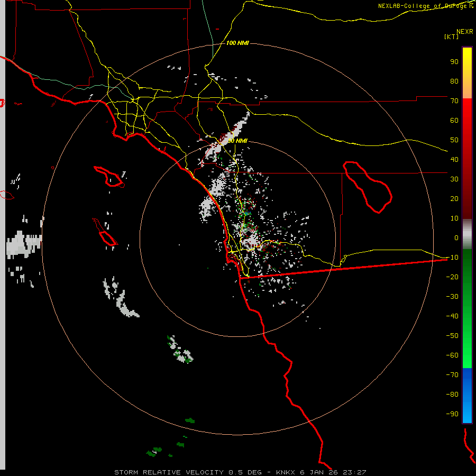
Task: Pick the blue bottom segment of color bar
Action: pyautogui.click(x=467, y=396)
